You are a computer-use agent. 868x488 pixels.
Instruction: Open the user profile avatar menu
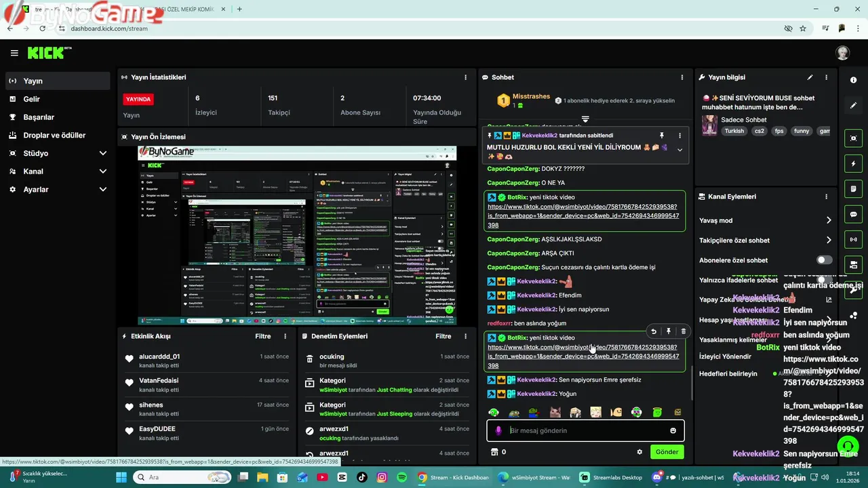(842, 53)
